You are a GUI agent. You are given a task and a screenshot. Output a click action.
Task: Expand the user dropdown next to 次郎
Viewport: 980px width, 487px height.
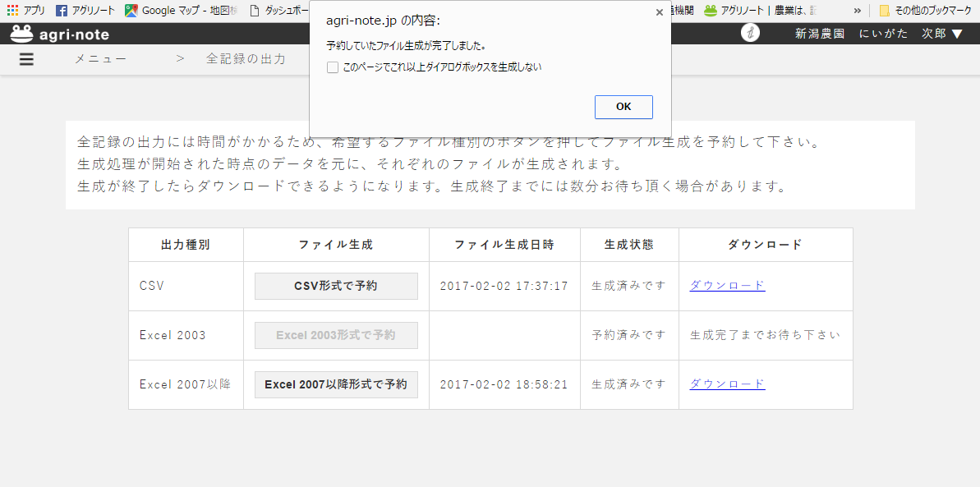point(957,34)
